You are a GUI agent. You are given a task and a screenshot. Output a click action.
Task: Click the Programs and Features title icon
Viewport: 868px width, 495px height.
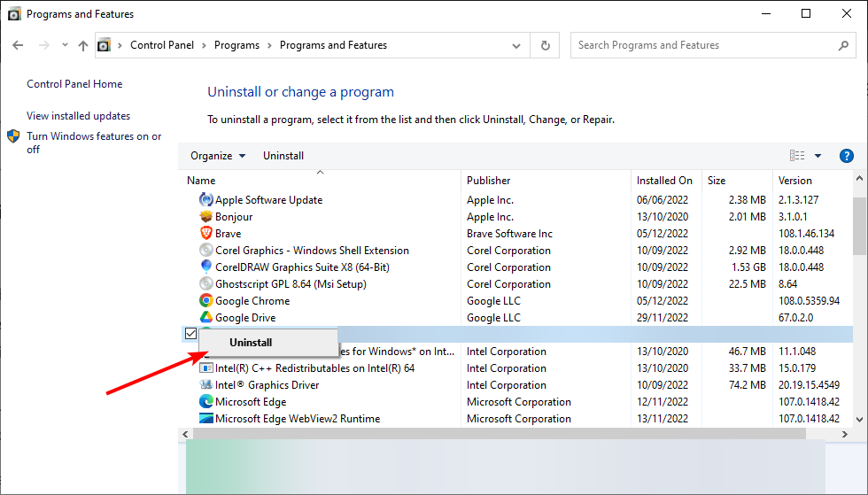14,14
